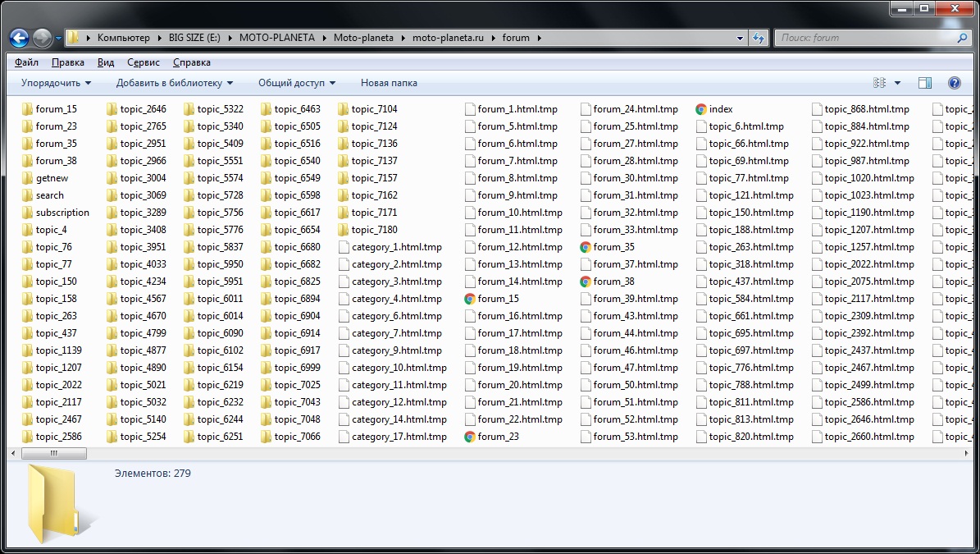Click the Новая папка button
This screenshot has width=980, height=554.
(389, 83)
